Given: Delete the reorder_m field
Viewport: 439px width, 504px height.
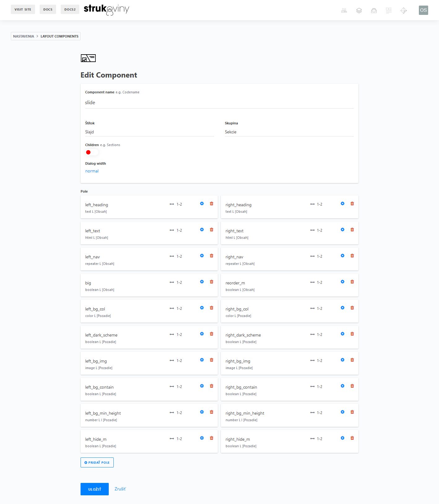Looking at the screenshot, I should [352, 282].
